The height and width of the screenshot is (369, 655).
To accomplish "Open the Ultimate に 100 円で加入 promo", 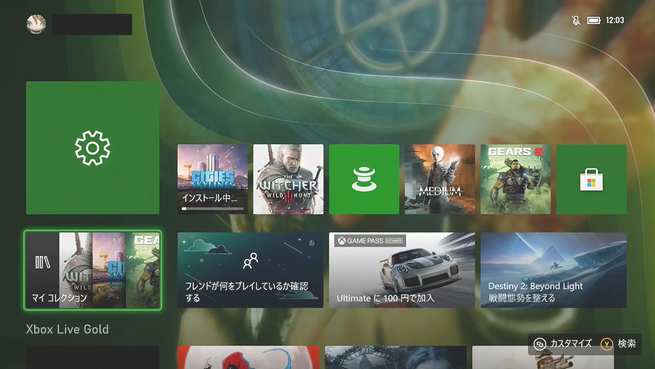I will (x=402, y=270).
